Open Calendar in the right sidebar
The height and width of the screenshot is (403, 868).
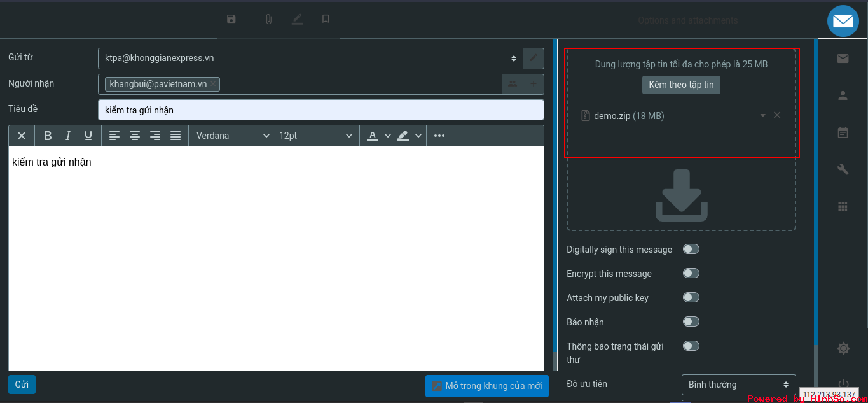point(843,132)
